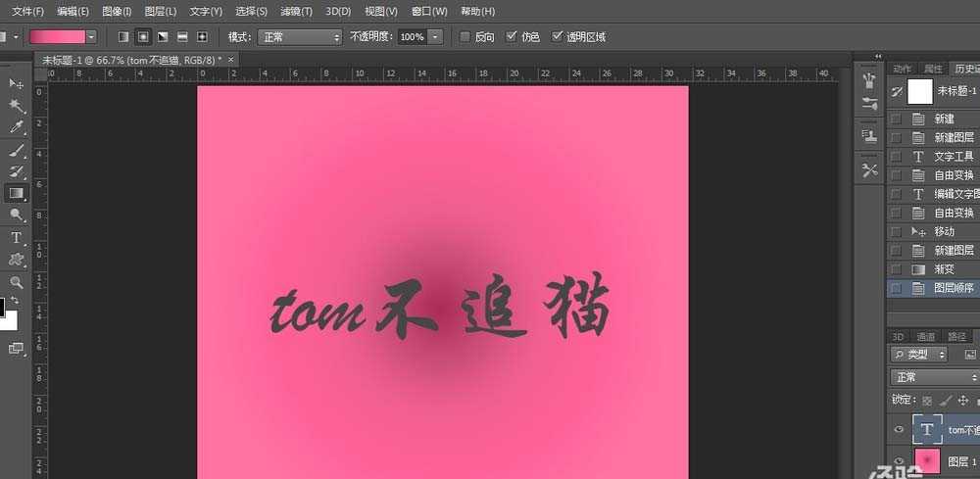This screenshot has height=479, width=980.
Task: Select the Move tool
Action: (17, 84)
